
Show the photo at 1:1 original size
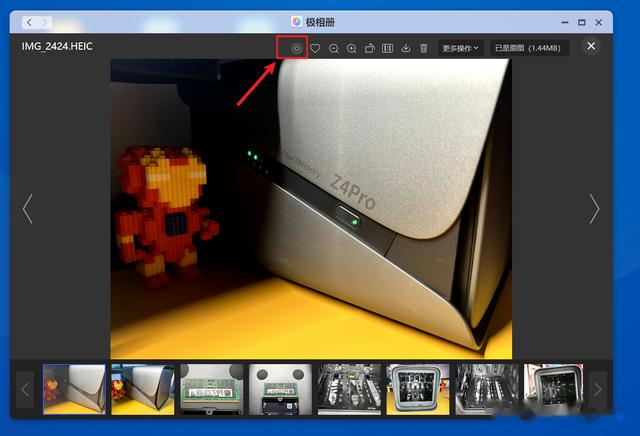[x=387, y=48]
